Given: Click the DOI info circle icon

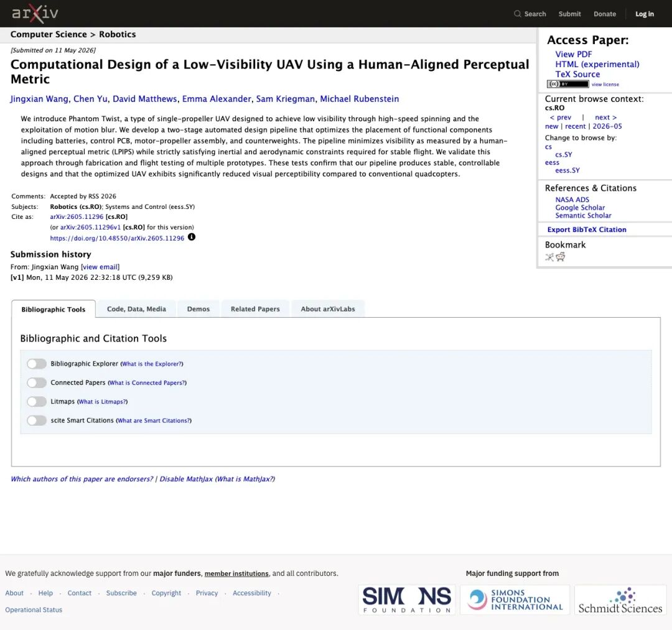Looking at the screenshot, I should (192, 237).
